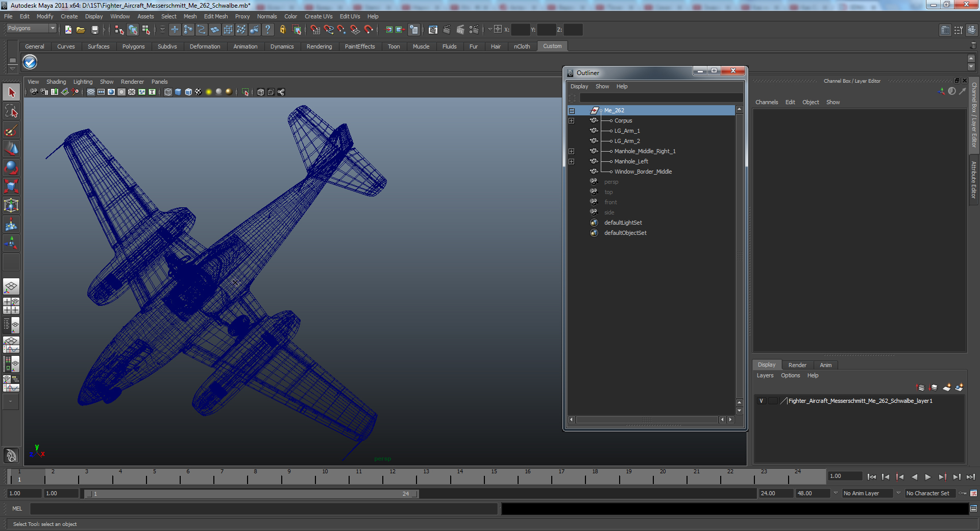Toggle textured display in viewport toolbar
This screenshot has width=980, height=531.
199,92
